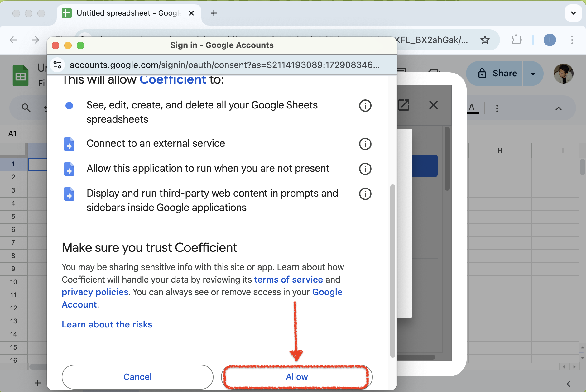This screenshot has width=586, height=392.
Task: Search the Sheets menus
Action: 26,108
